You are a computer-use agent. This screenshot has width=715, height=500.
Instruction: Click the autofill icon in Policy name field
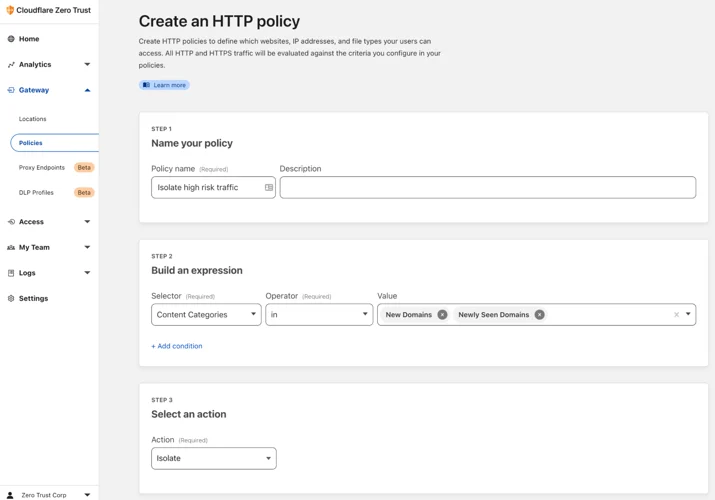point(269,187)
